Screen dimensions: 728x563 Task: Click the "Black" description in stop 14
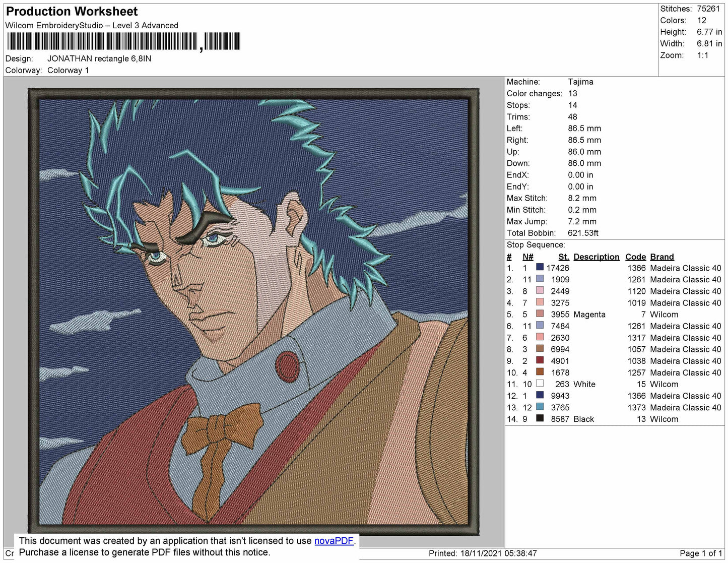[x=584, y=419]
